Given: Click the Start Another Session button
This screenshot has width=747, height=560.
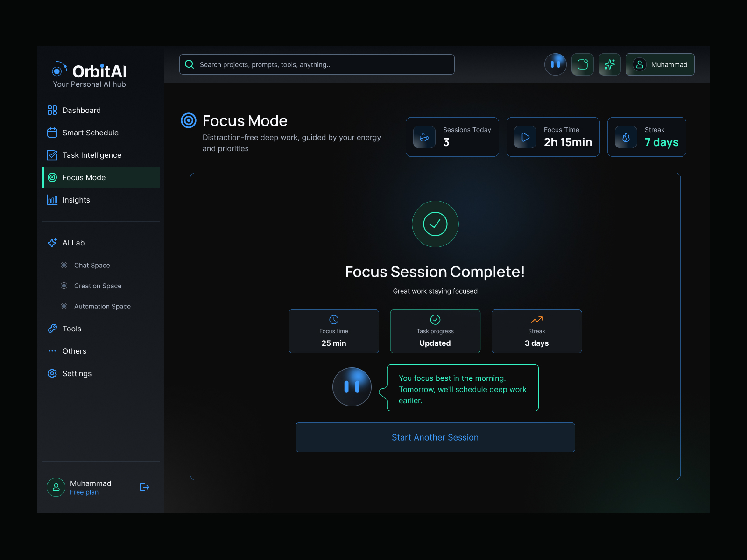Looking at the screenshot, I should pyautogui.click(x=435, y=437).
